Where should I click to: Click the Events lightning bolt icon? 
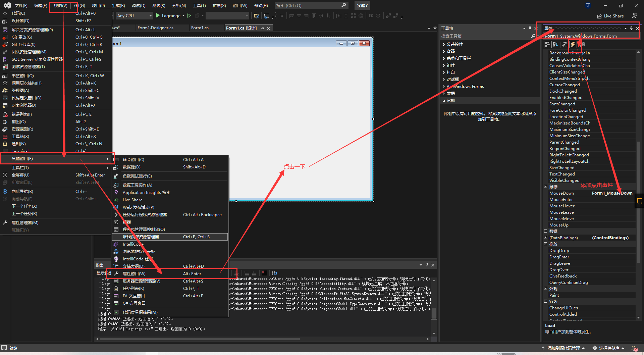tap(573, 45)
